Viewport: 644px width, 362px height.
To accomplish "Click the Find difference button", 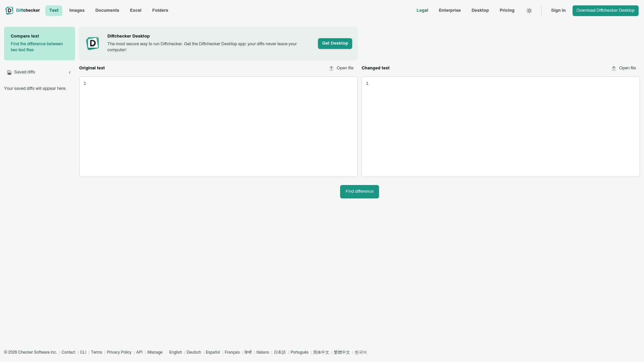I will pos(360,192).
